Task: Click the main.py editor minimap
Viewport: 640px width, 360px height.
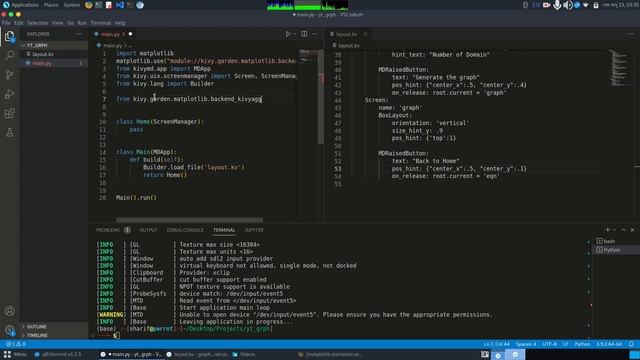Action: coord(309,57)
